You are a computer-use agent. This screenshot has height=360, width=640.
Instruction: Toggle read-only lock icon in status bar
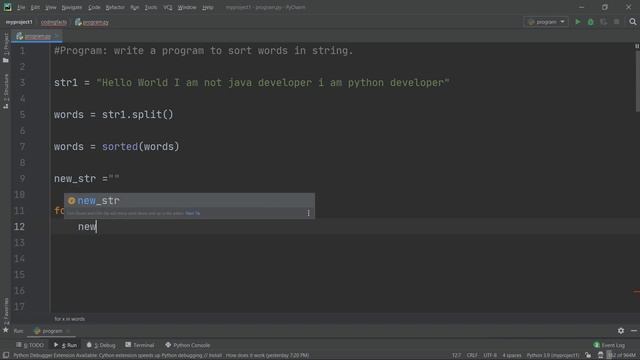[588, 356]
